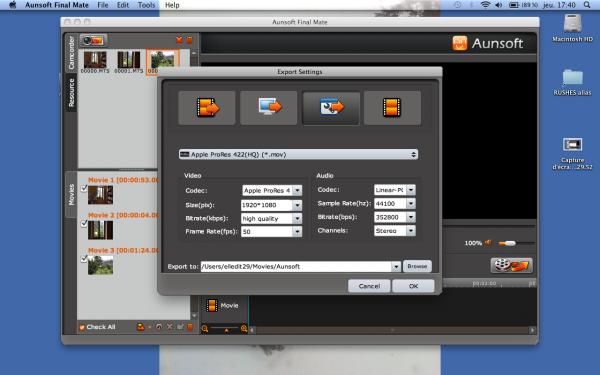Click the Movie track film icon
Image resolution: width=600 pixels, height=375 pixels.
(x=212, y=306)
